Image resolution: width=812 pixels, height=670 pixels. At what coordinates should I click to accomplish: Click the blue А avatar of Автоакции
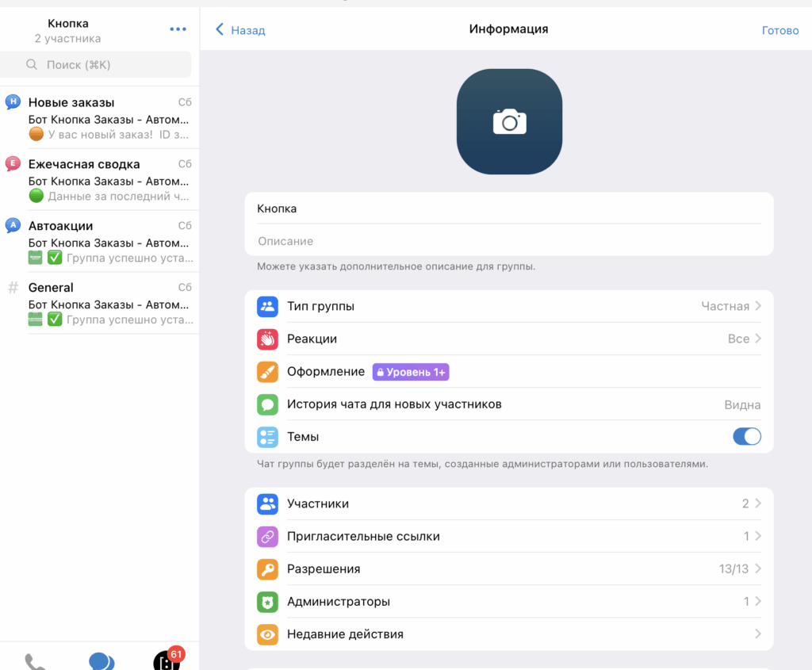[x=13, y=224]
